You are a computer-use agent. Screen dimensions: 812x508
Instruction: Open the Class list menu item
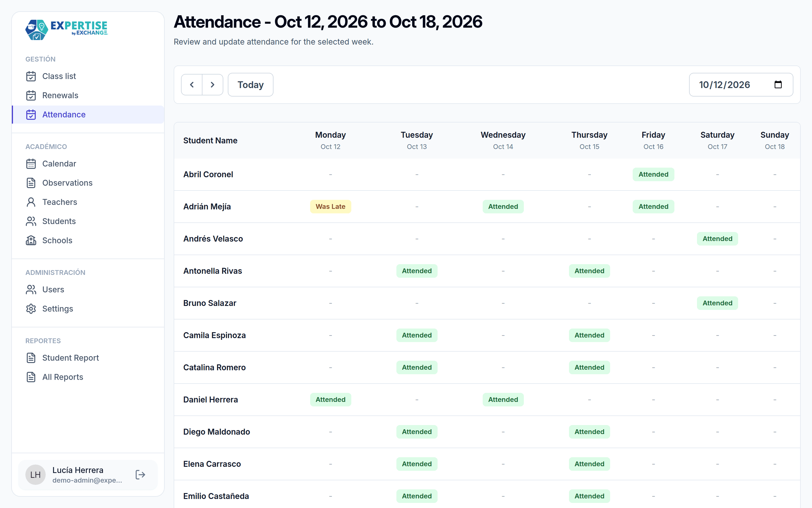pos(88,76)
